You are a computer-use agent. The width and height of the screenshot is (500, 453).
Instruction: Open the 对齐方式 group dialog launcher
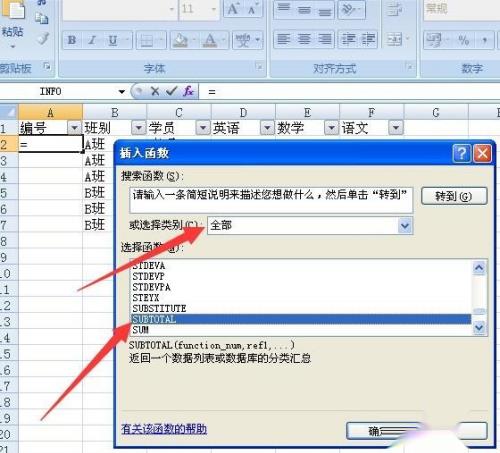[x=409, y=66]
